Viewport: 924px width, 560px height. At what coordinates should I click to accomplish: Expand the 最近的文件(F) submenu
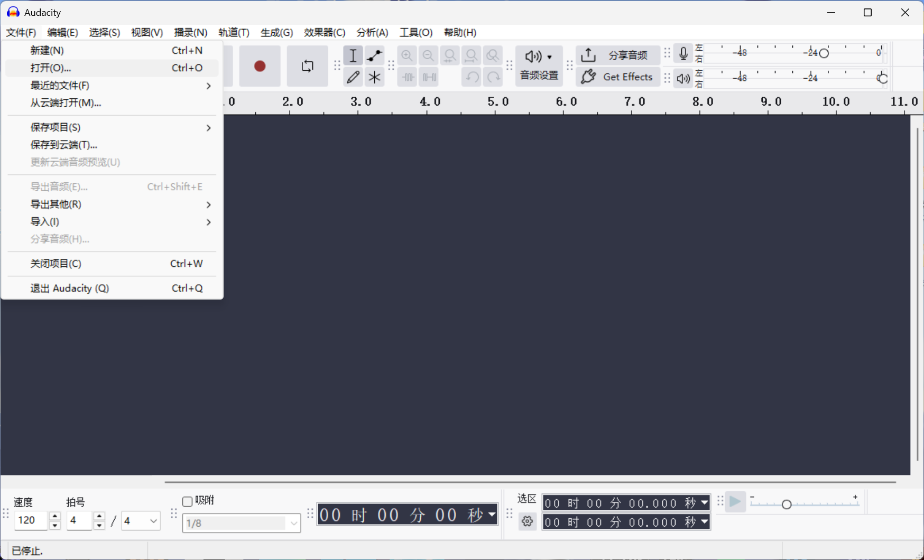click(112, 86)
